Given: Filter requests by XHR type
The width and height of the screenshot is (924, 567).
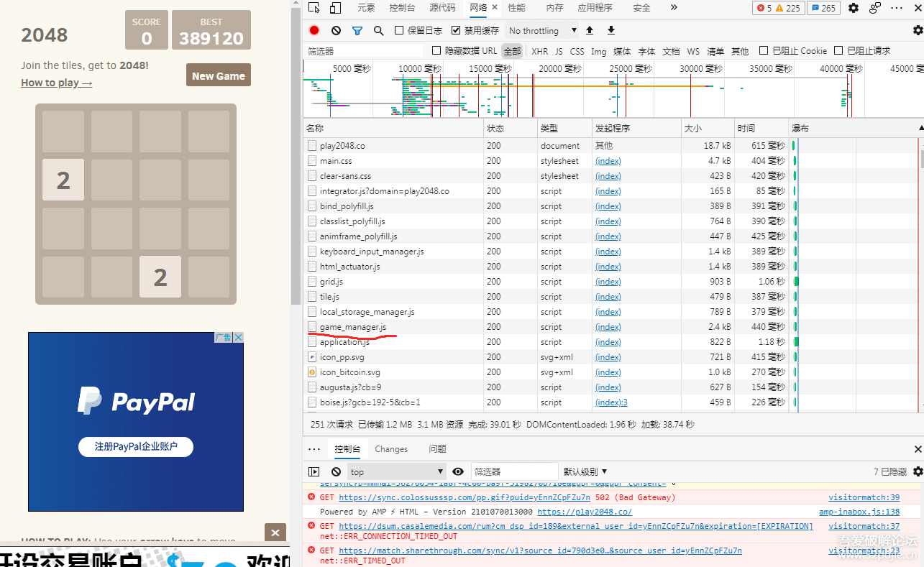Looking at the screenshot, I should click(539, 51).
